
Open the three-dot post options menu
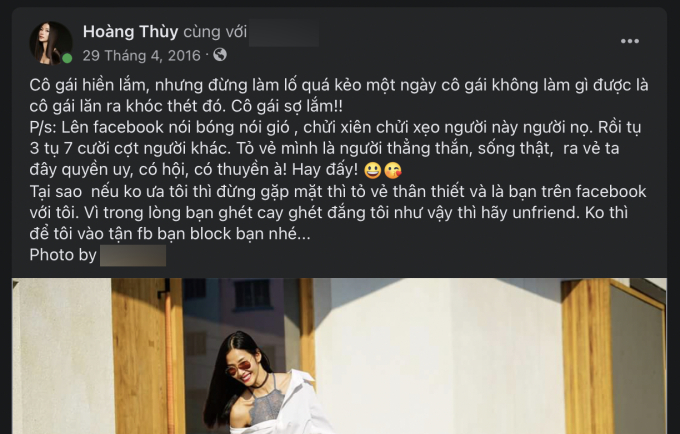[x=630, y=41]
